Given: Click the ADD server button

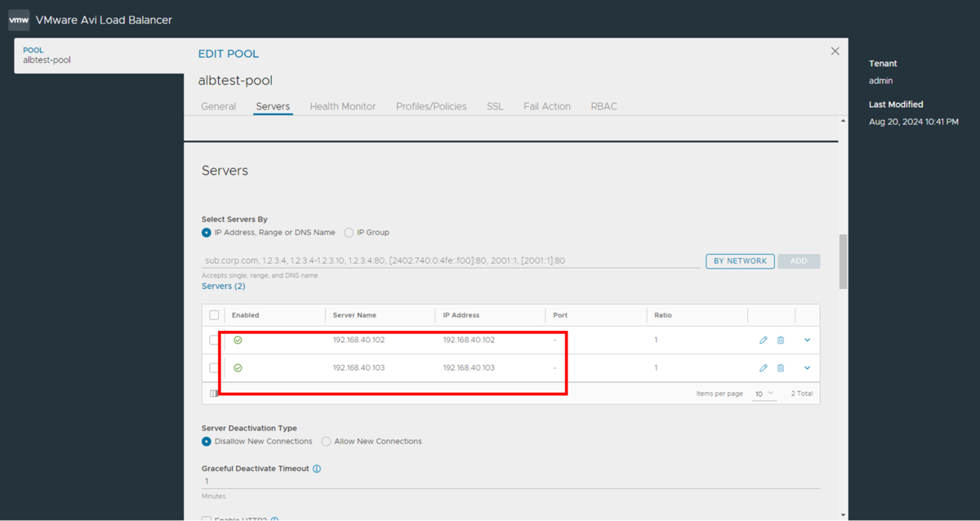Looking at the screenshot, I should [x=799, y=261].
